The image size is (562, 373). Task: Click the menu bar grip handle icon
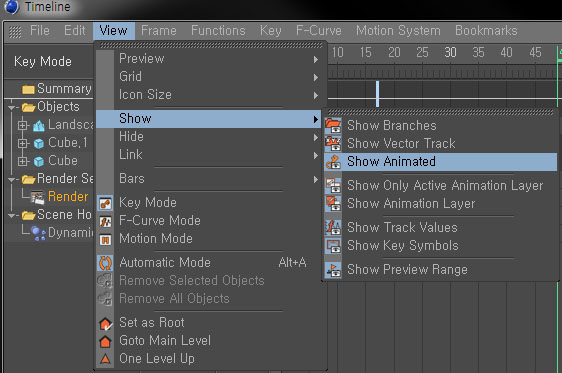tap(15, 32)
